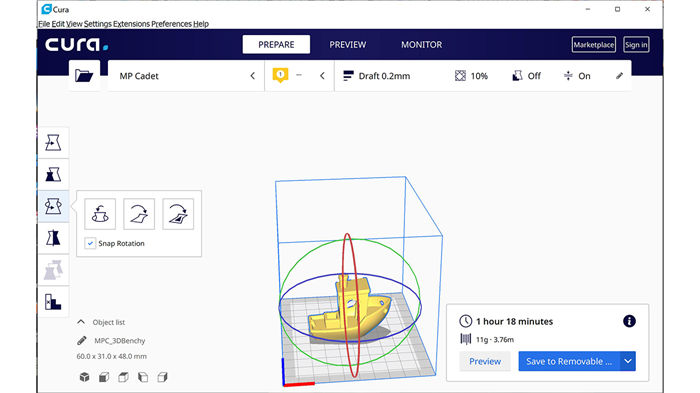Open the Edit menu
700x393 pixels.
coord(58,24)
